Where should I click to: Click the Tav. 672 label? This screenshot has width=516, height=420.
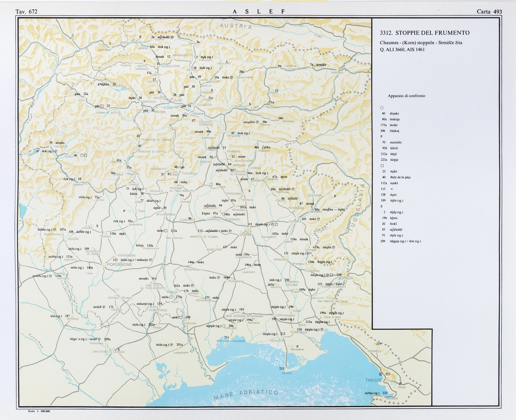pyautogui.click(x=26, y=12)
